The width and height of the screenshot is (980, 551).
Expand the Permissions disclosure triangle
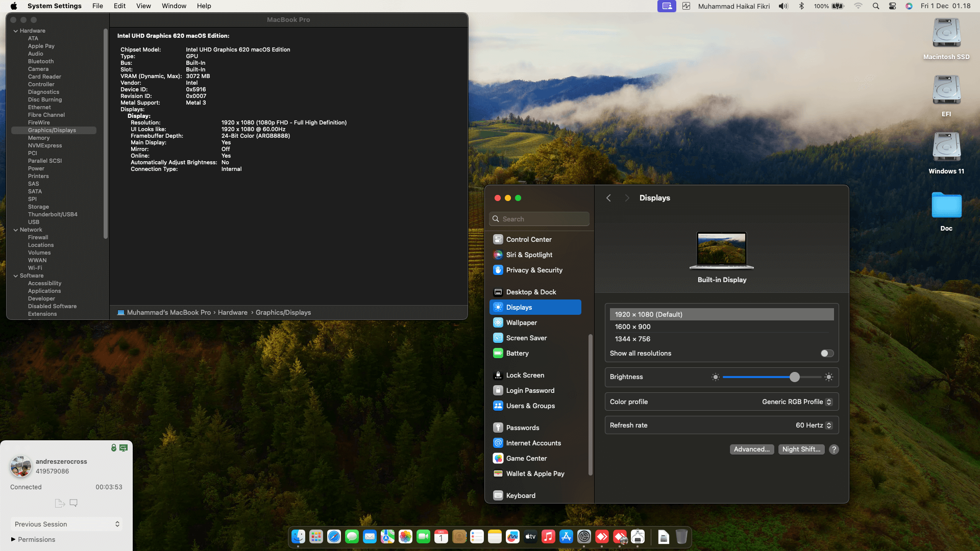(13, 539)
